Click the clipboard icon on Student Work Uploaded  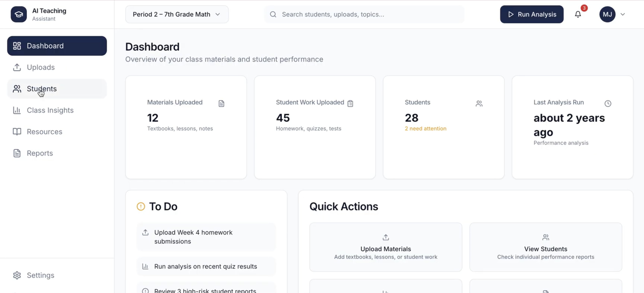pos(350,103)
